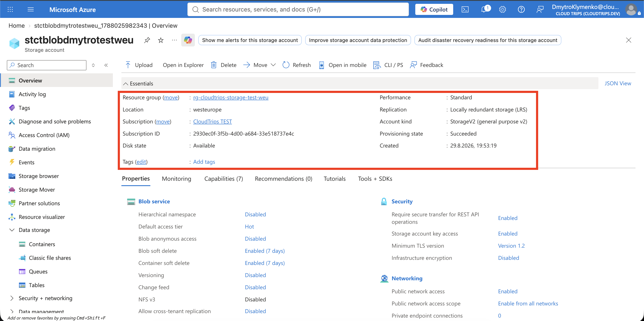The height and width of the screenshot is (321, 644).
Task: Switch to the Monitoring tab
Action: tap(177, 179)
